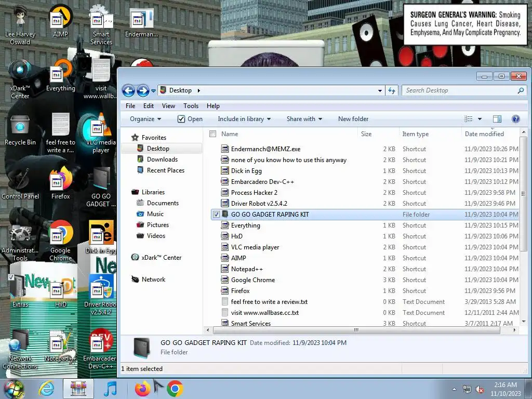Toggle the preview pane button

(x=497, y=119)
